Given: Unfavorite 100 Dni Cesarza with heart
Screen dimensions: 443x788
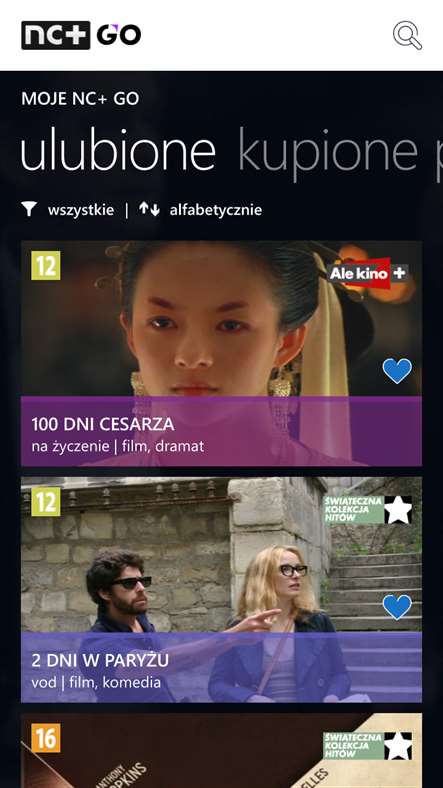Looking at the screenshot, I should [x=397, y=371].
